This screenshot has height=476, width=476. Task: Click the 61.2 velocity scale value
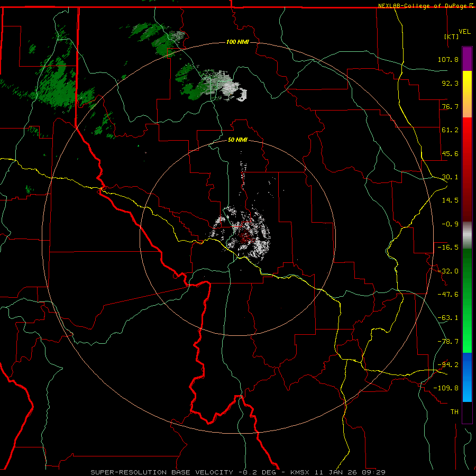(450, 130)
